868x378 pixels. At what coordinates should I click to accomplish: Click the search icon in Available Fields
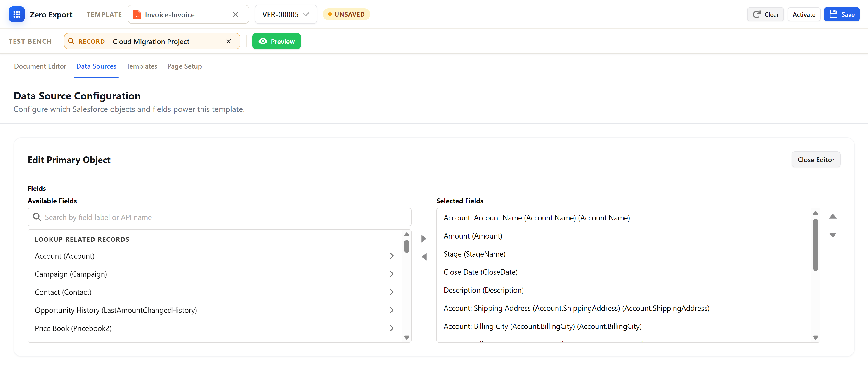(x=37, y=217)
